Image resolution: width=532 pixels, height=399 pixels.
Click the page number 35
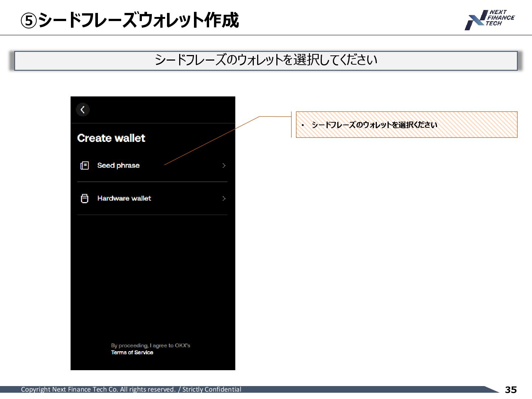click(x=511, y=390)
